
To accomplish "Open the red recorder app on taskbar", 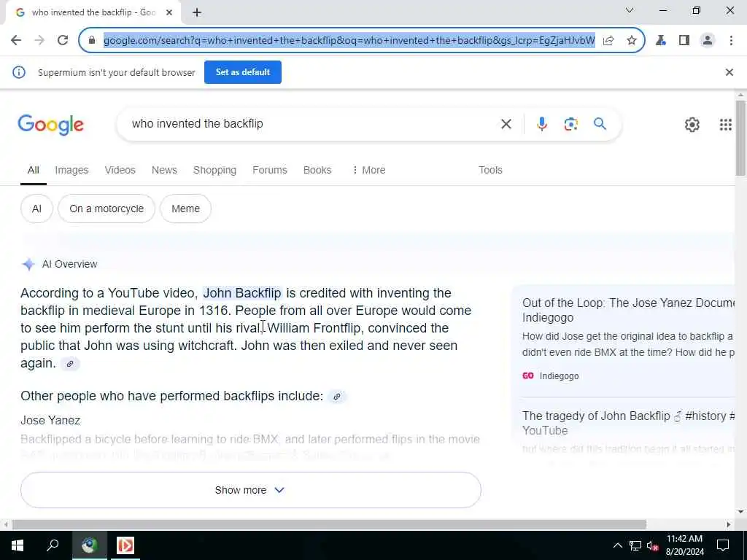I will (x=125, y=545).
